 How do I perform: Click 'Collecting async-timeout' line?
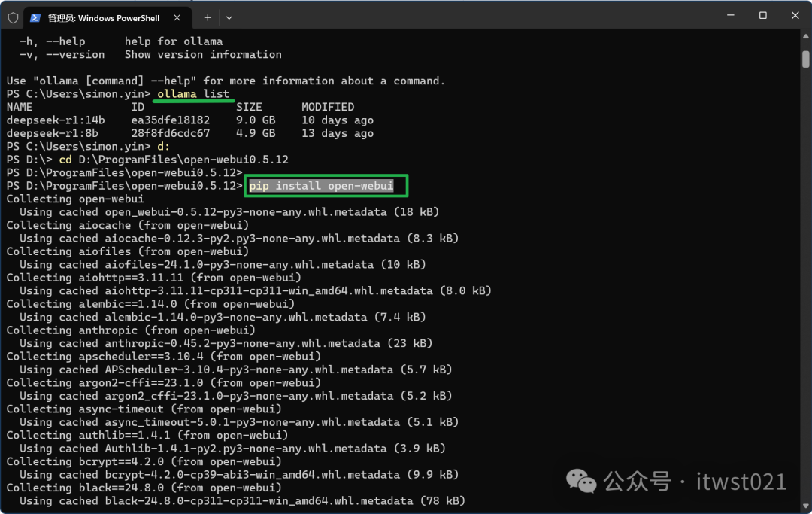pyautogui.click(x=144, y=409)
